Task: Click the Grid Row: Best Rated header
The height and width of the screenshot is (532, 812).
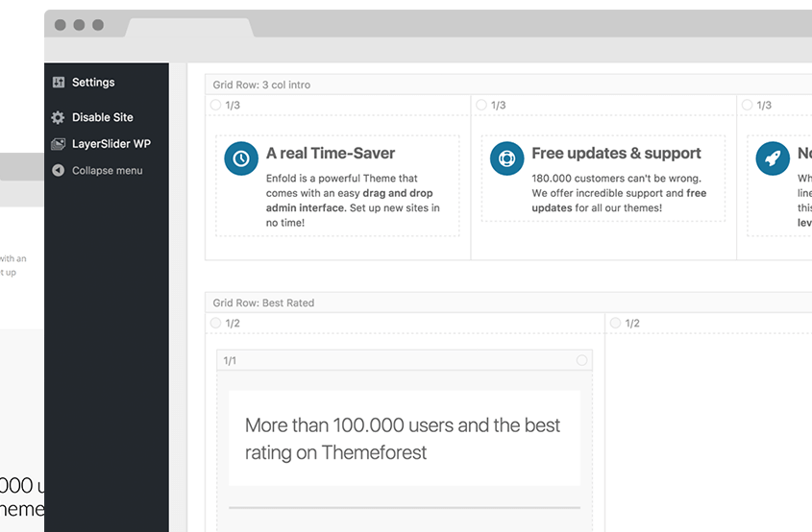Action: point(263,303)
